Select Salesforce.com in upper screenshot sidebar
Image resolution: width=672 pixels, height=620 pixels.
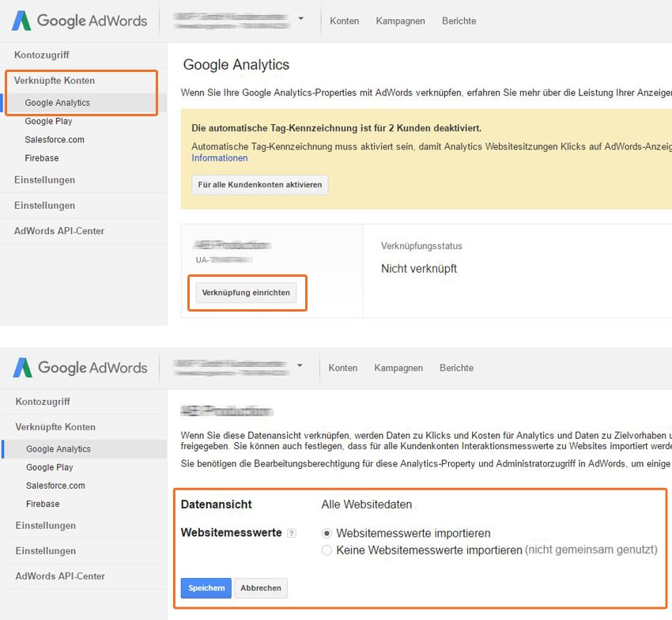pyautogui.click(x=55, y=140)
